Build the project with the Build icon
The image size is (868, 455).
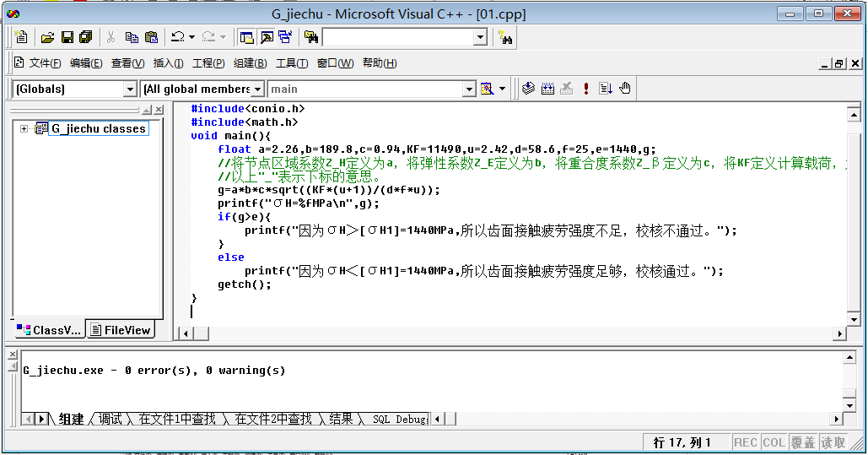(x=547, y=89)
